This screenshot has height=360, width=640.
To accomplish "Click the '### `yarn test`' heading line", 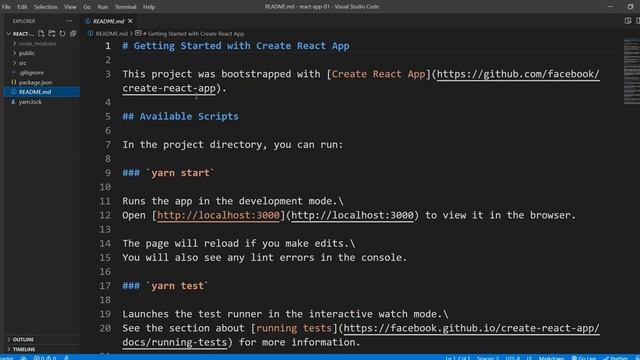I will (165, 286).
